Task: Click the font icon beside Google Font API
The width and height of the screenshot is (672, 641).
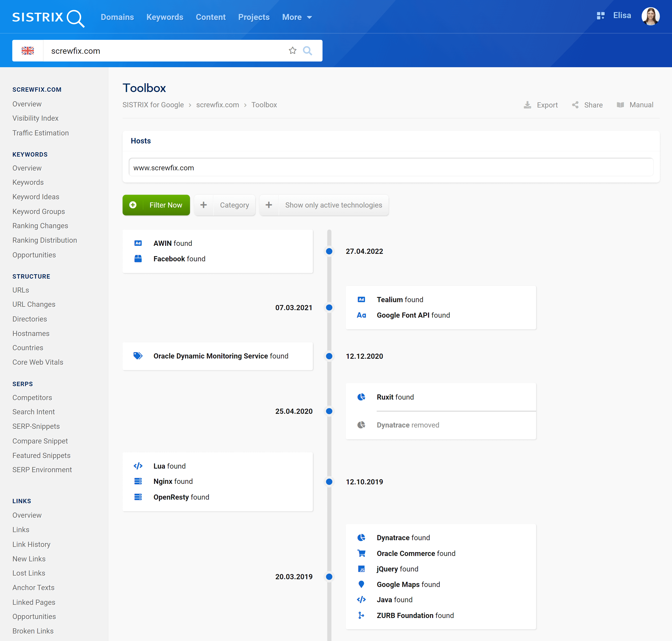Action: 361,315
